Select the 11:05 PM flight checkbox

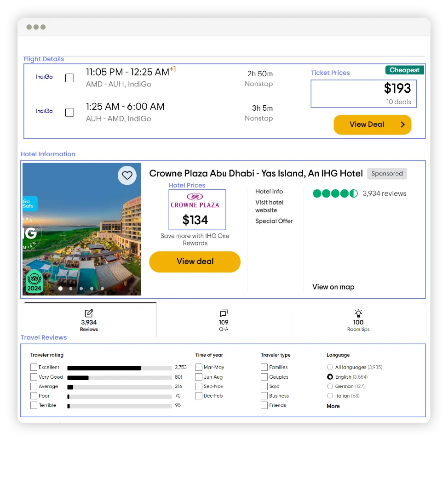69,78
